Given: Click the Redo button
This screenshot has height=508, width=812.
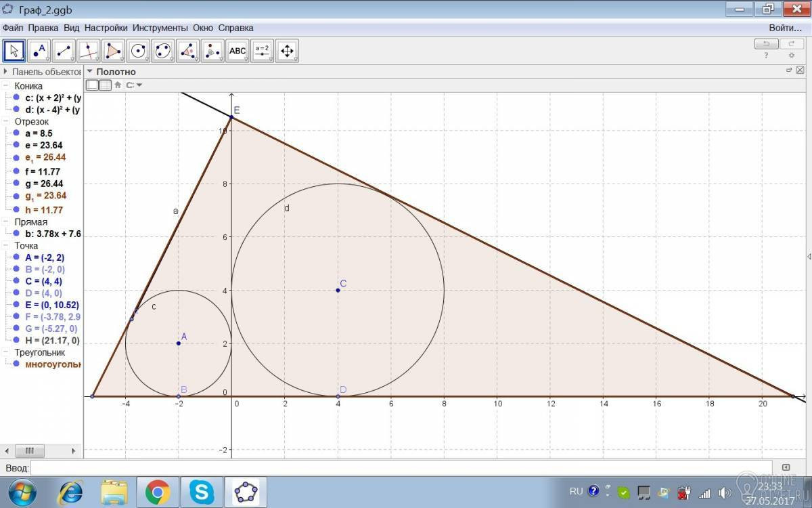Looking at the screenshot, I should coord(791,43).
